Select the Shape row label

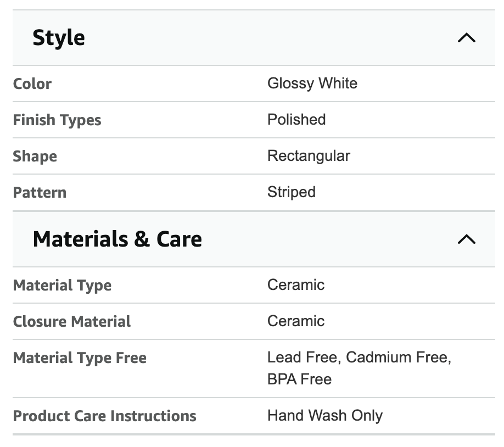35,157
